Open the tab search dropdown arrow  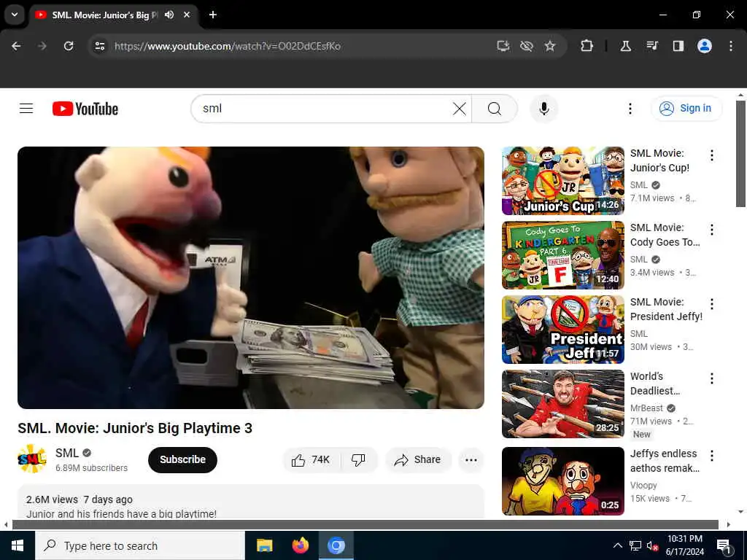tap(15, 15)
